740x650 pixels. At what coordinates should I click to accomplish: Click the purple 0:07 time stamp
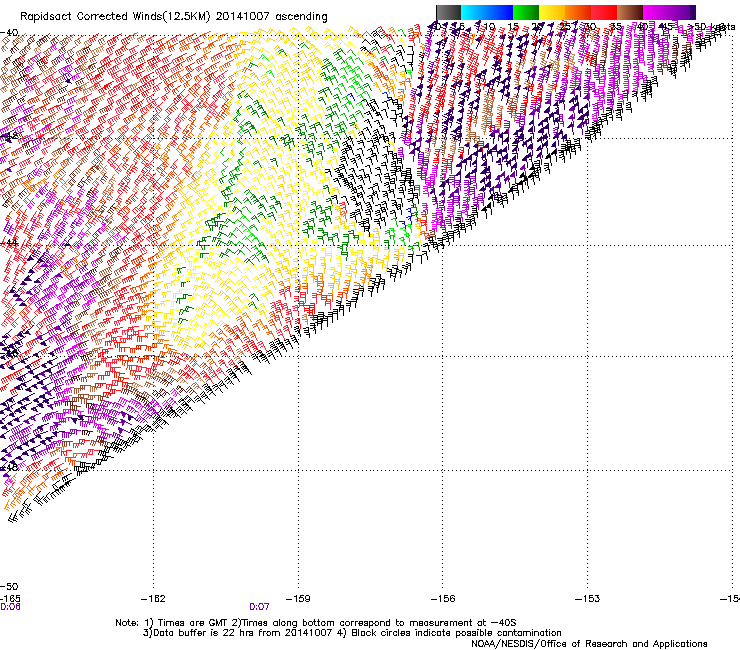pyautogui.click(x=259, y=607)
